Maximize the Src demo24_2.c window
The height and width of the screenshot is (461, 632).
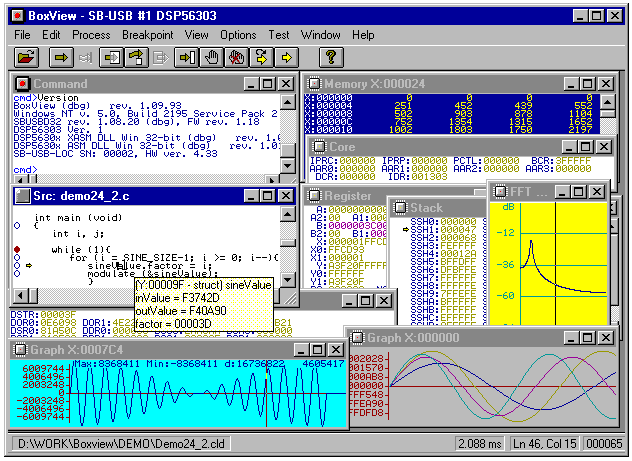(268, 196)
